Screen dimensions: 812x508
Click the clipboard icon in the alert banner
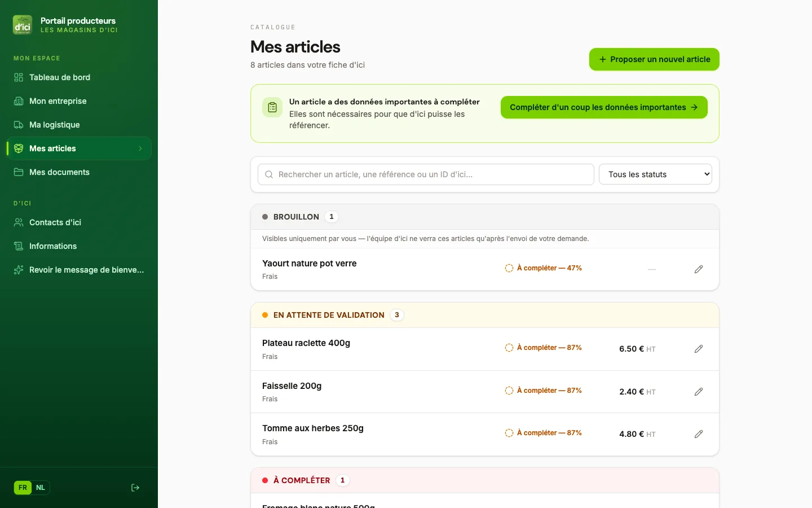click(272, 107)
